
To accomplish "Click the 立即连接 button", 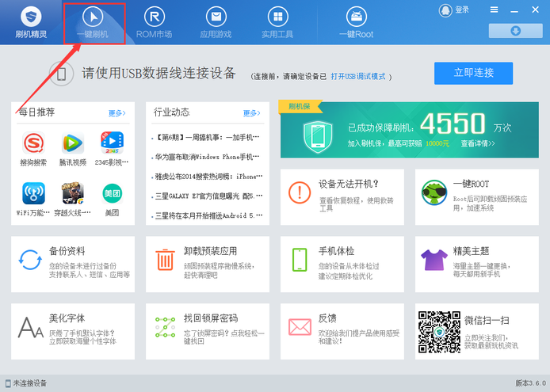I will click(x=473, y=73).
